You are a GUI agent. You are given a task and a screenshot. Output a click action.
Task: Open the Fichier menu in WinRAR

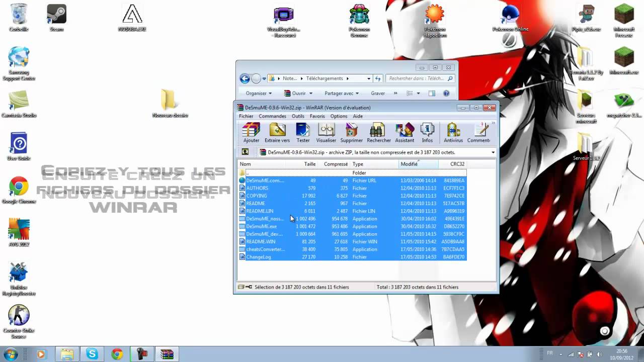click(x=246, y=116)
